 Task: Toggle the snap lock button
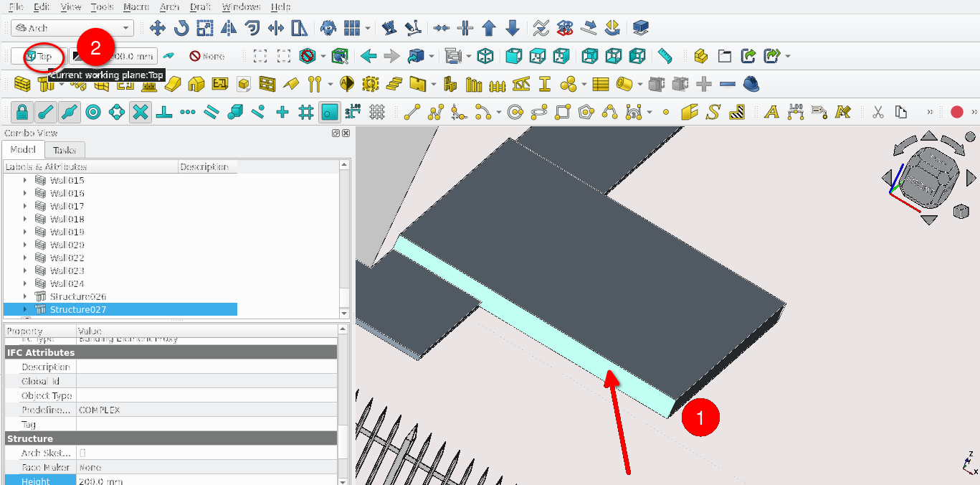coord(22,112)
